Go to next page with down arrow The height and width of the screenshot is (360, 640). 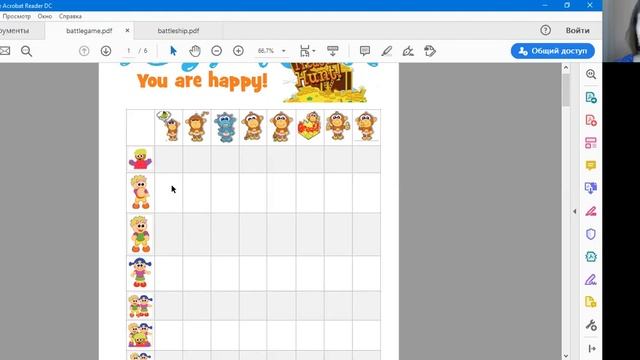[106, 51]
